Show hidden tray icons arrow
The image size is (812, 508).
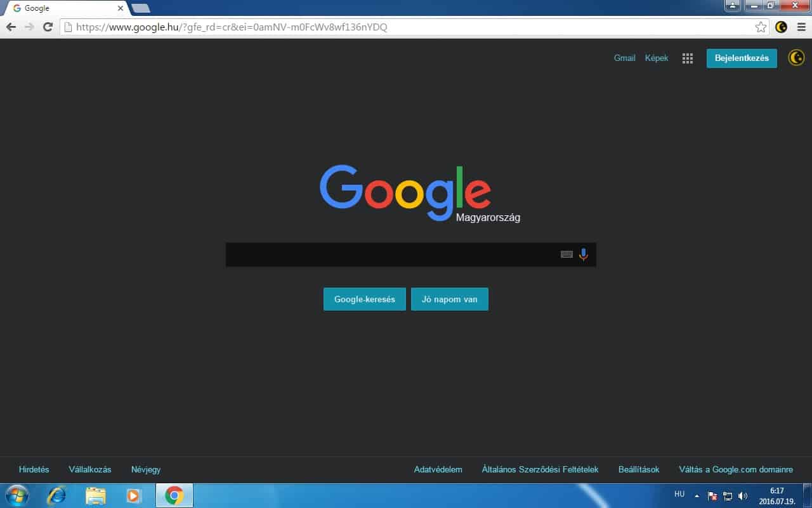point(697,495)
